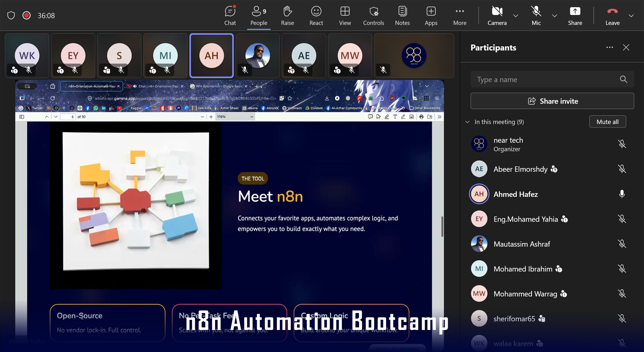Zoom out the PDF
This screenshot has height=352, width=644.
click(202, 117)
